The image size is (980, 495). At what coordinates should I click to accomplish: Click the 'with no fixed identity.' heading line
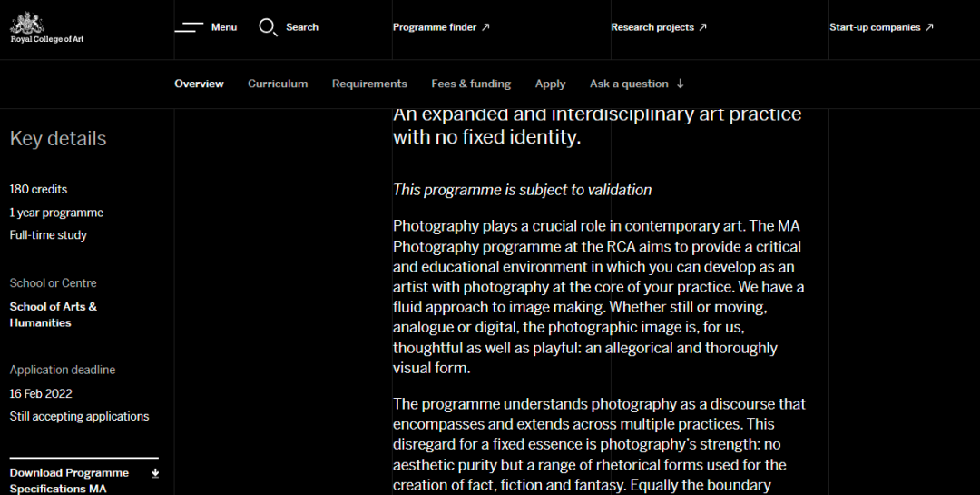coord(487,137)
